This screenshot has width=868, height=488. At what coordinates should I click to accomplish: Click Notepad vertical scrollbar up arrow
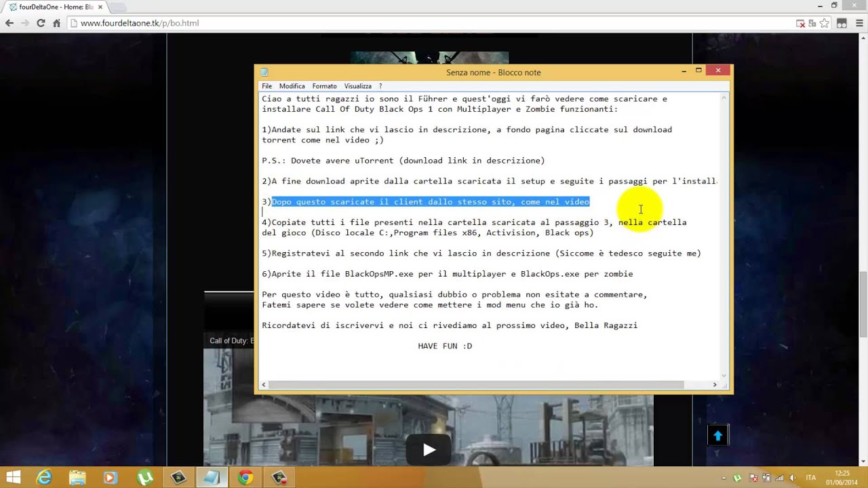tap(724, 98)
